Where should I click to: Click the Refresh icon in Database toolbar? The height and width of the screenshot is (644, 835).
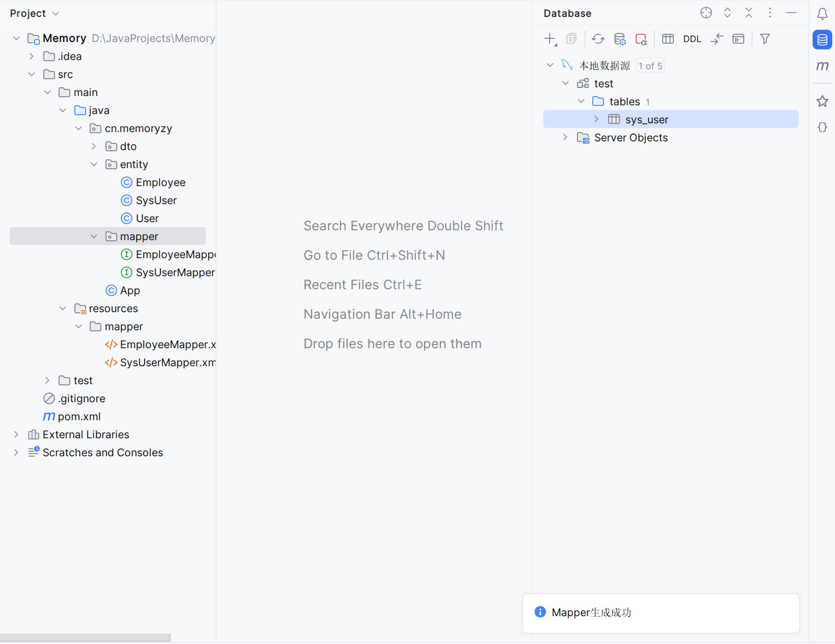(x=598, y=39)
